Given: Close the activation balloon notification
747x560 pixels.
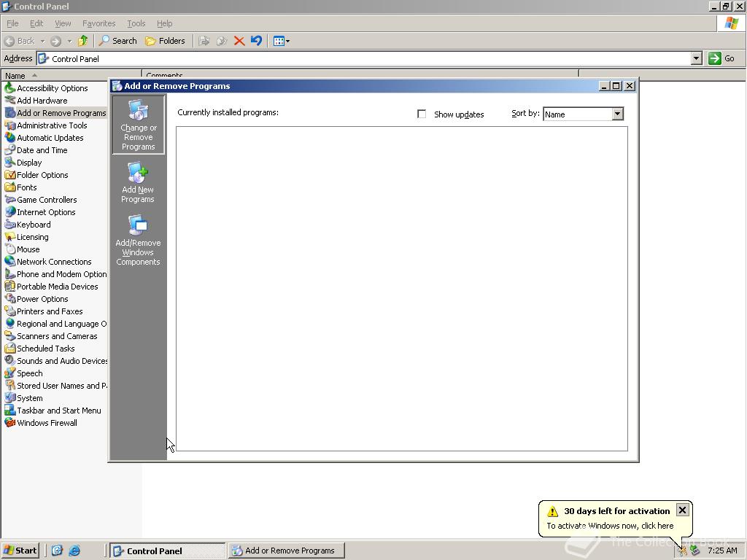Looking at the screenshot, I should 682,510.
